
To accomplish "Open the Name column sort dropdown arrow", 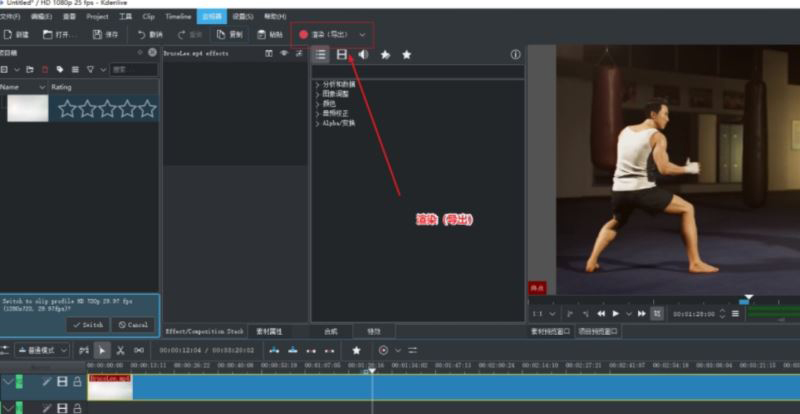I will (x=42, y=87).
